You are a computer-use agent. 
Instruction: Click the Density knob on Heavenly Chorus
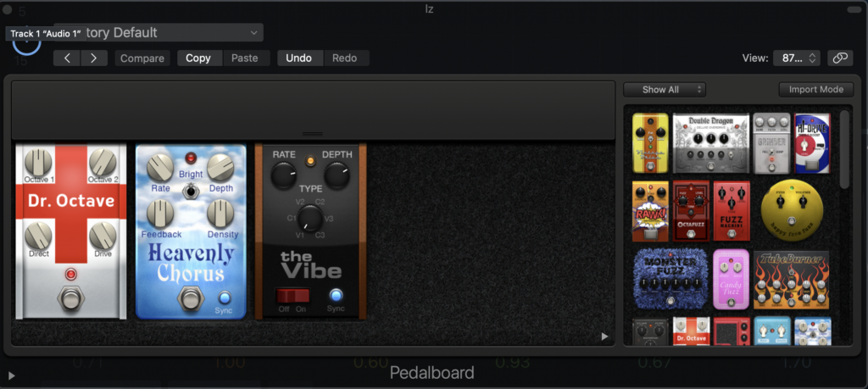[x=220, y=214]
